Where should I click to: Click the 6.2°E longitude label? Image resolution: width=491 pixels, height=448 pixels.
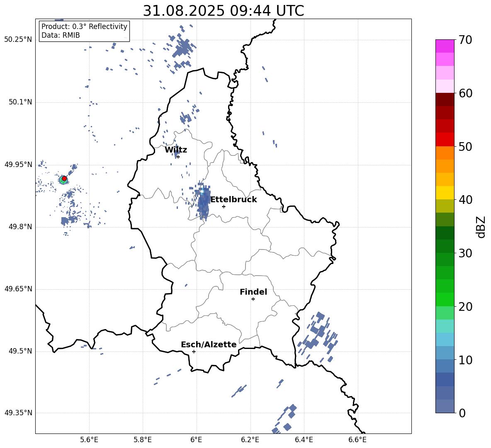point(250,440)
